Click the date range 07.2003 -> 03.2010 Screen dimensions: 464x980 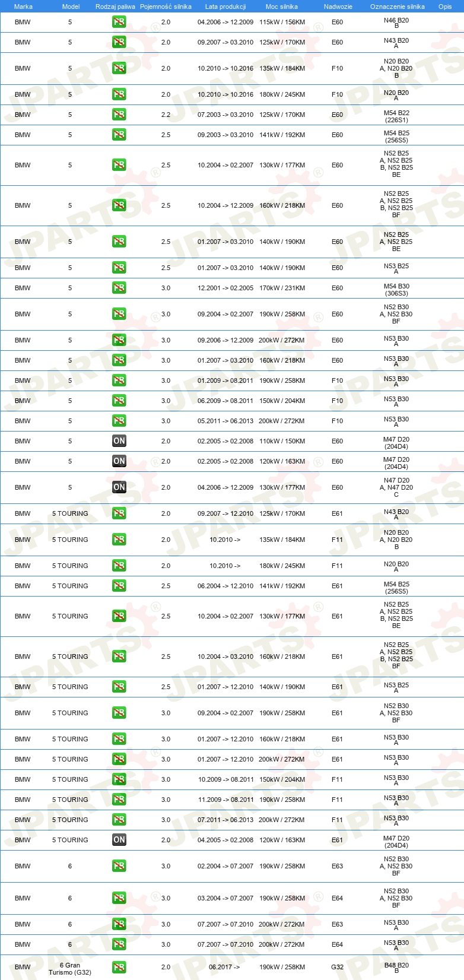(x=225, y=115)
